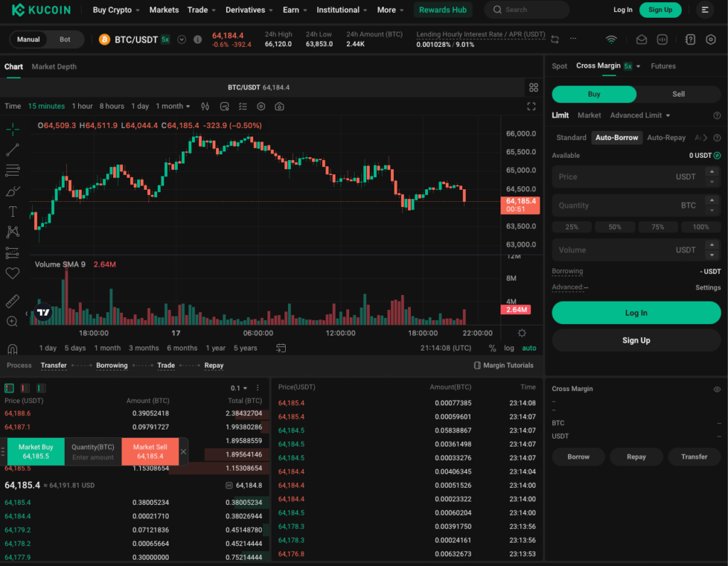Open the XABCD pattern tool

(13, 230)
